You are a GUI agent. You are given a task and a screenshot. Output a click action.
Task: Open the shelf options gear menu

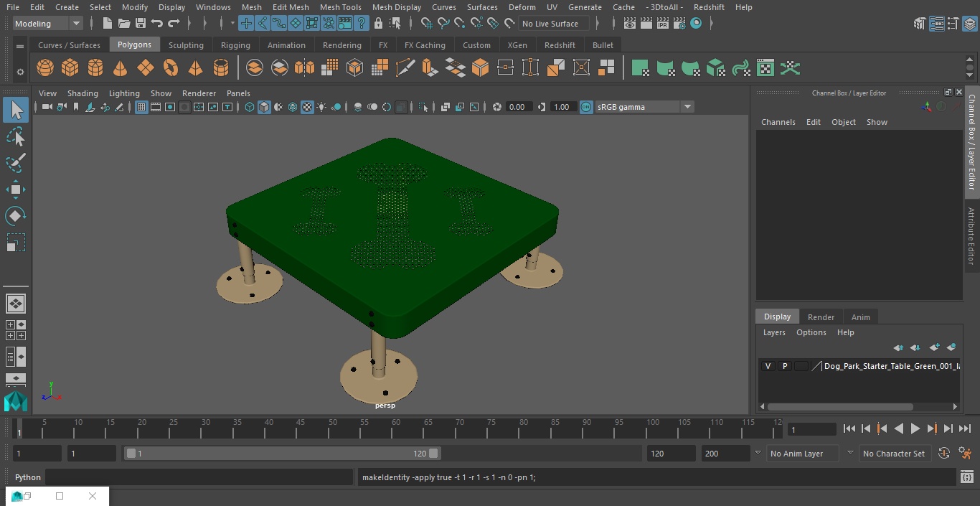pyautogui.click(x=20, y=72)
